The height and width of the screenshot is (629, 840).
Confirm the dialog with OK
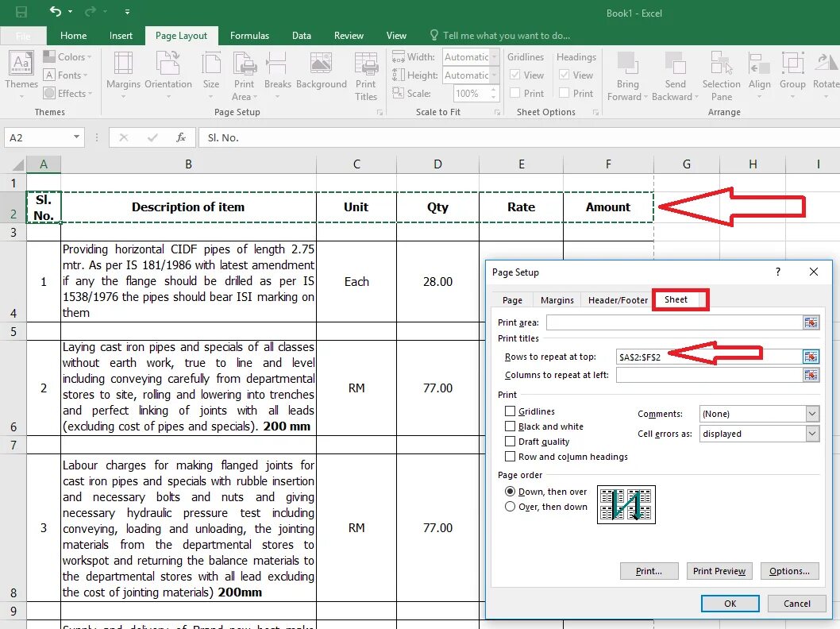(730, 604)
